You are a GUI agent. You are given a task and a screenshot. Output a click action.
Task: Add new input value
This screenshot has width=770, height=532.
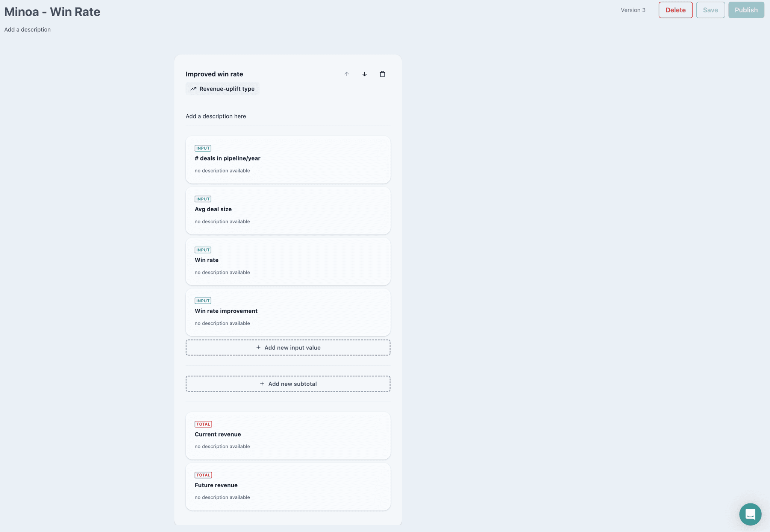[x=288, y=347]
